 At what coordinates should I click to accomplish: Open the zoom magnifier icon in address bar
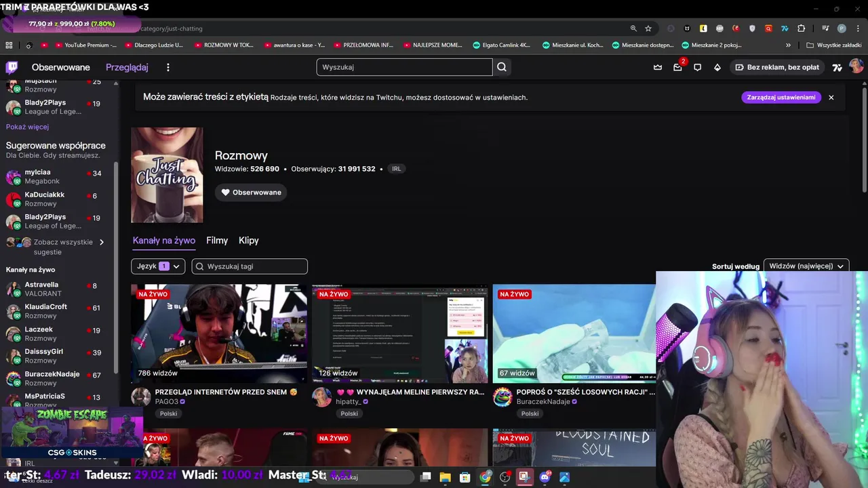click(633, 28)
